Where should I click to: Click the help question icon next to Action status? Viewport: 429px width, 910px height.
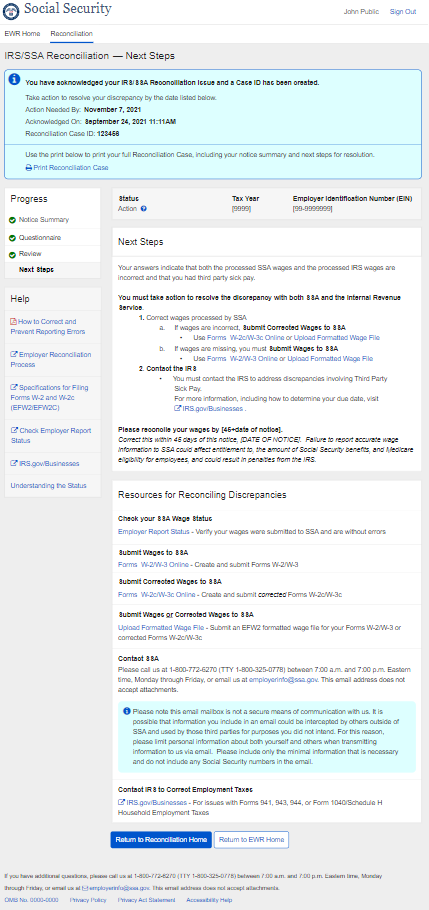[144, 208]
